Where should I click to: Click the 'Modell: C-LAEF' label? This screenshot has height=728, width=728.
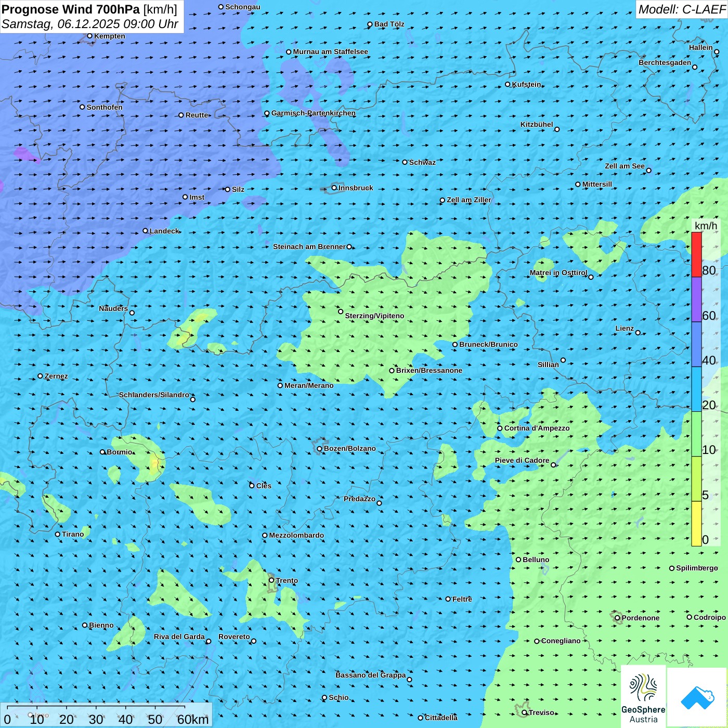(682, 9)
